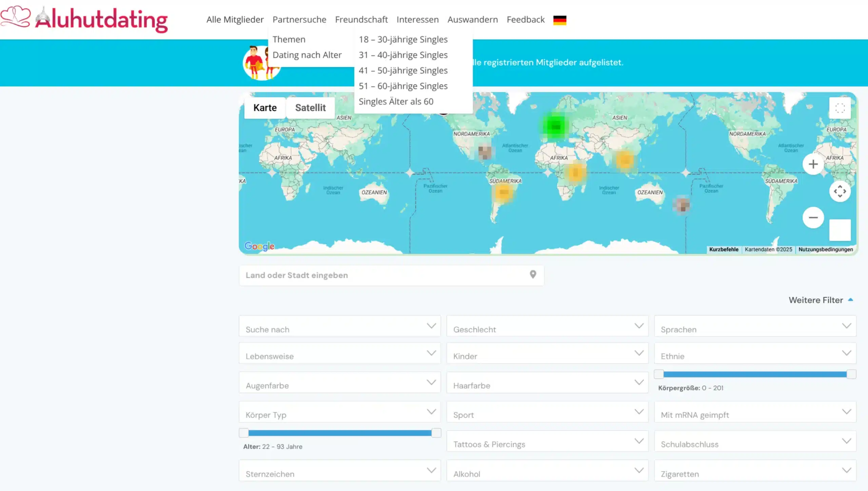Image resolution: width=868 pixels, height=491 pixels.
Task: Click location pin in search field
Action: (x=533, y=275)
